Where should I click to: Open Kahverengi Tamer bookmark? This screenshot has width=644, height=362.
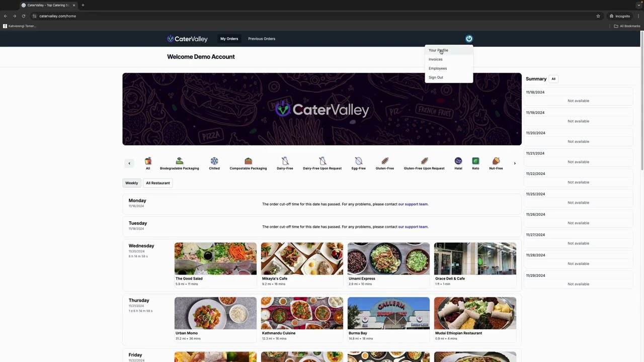coord(20,26)
